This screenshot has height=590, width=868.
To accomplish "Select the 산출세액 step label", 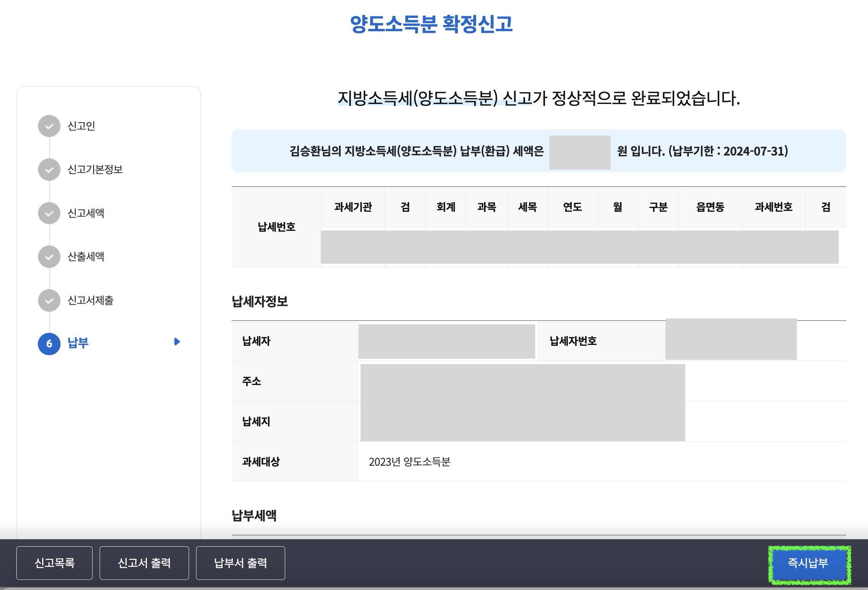I will (x=86, y=257).
